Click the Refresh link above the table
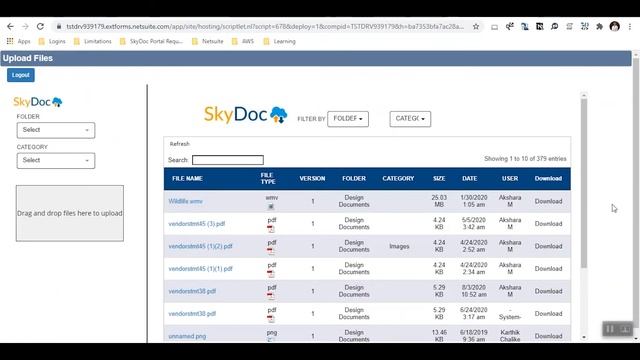 click(180, 144)
